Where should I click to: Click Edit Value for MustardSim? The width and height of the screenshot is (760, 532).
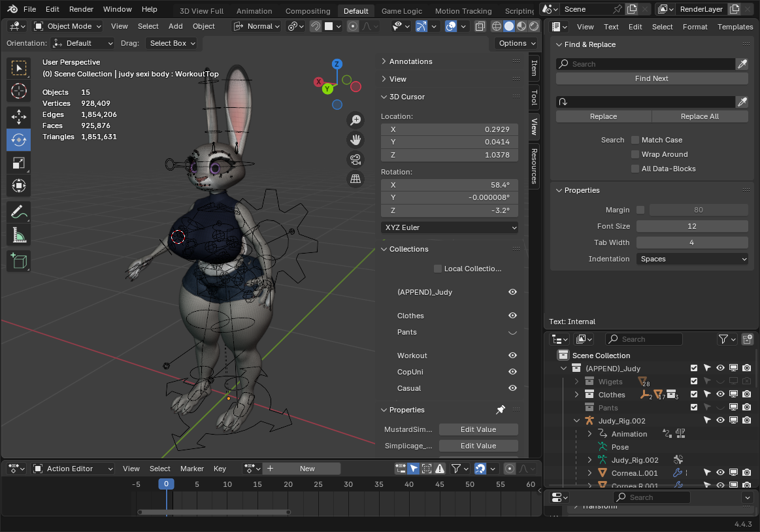pyautogui.click(x=478, y=429)
